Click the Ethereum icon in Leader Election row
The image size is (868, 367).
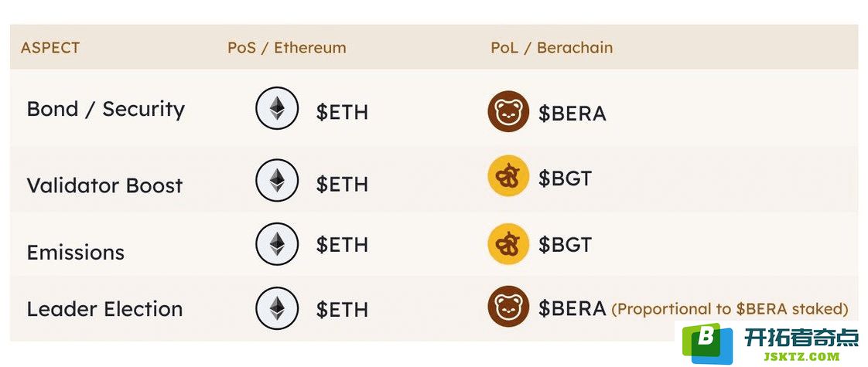coord(277,308)
